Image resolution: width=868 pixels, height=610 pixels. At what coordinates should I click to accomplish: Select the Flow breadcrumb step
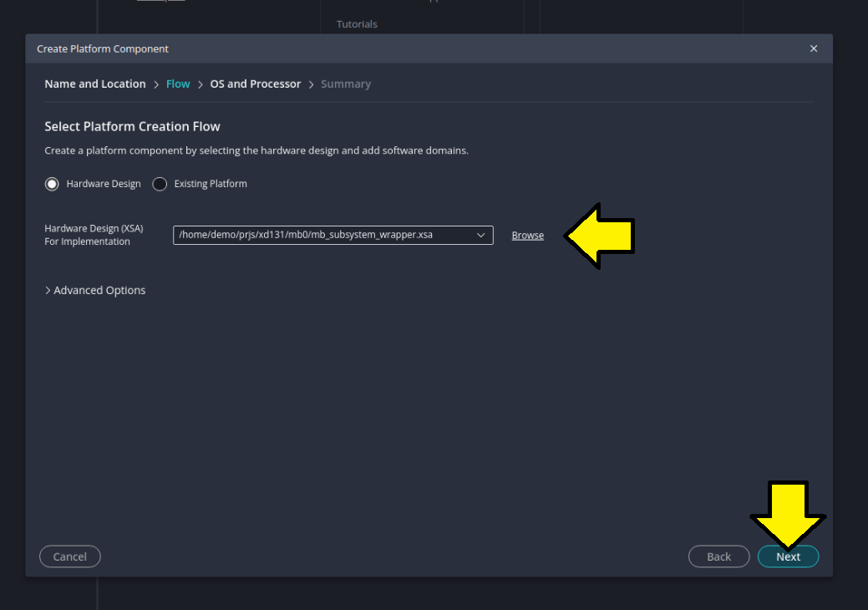[178, 84]
